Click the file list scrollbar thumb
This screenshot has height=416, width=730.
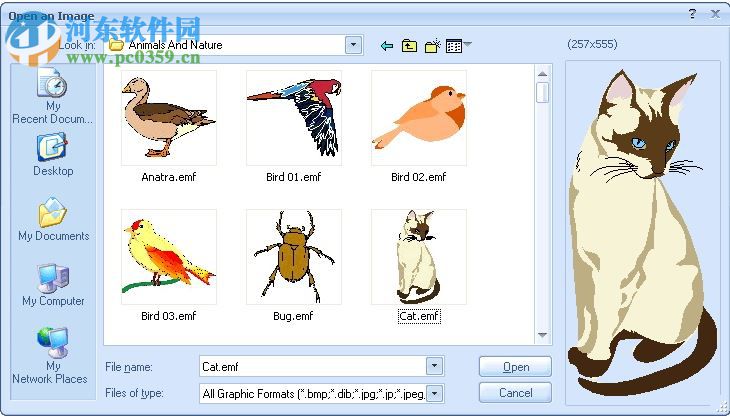click(542, 92)
